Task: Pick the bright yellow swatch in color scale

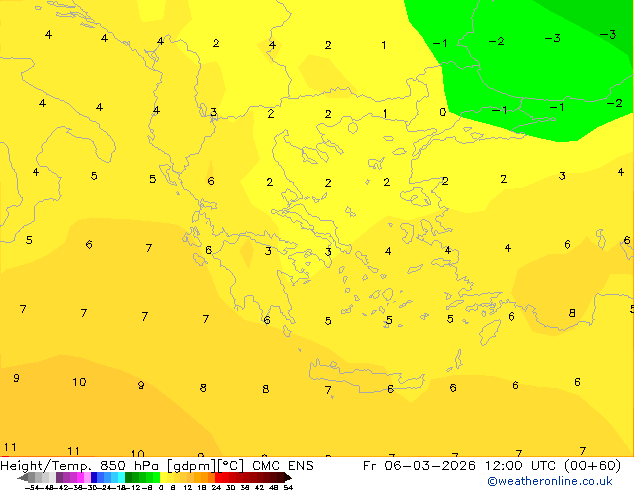Action: 163,477
